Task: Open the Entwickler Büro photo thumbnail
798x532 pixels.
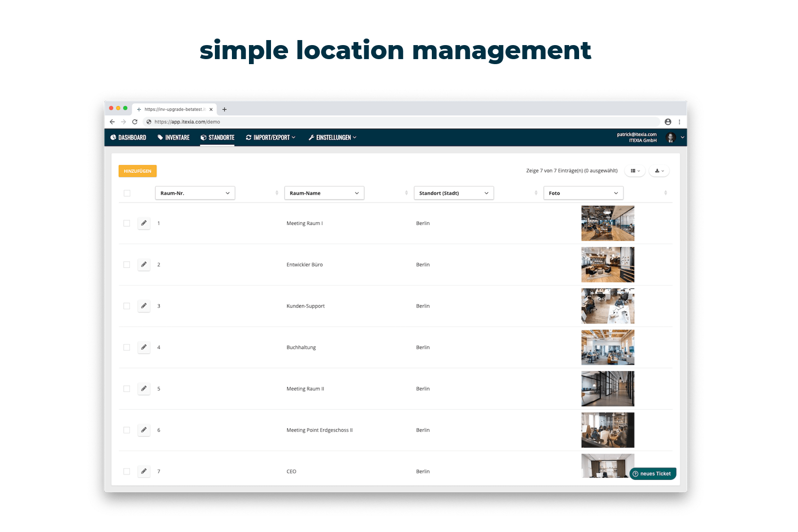Action: coord(608,264)
